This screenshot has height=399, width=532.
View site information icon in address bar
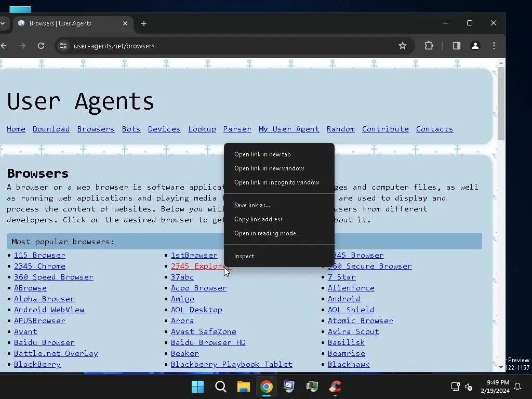[x=63, y=46]
